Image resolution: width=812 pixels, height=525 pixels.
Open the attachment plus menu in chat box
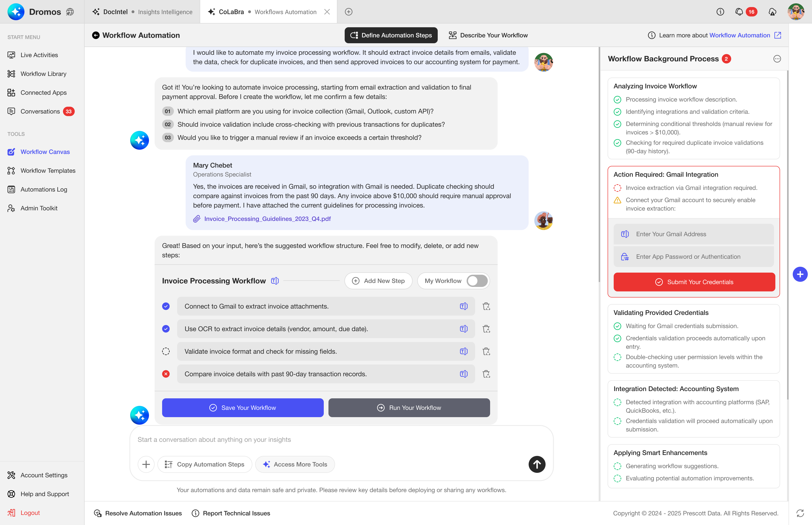point(146,464)
